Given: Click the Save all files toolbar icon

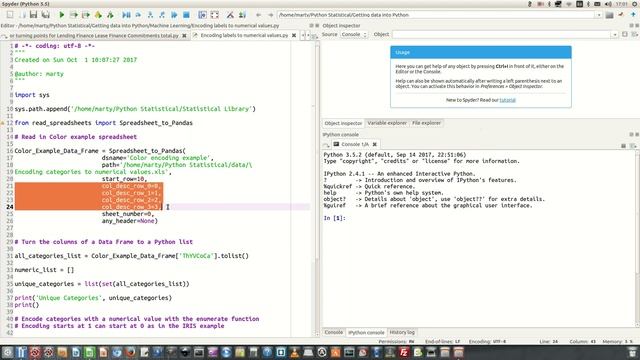Looking at the screenshot, I should [46, 15].
